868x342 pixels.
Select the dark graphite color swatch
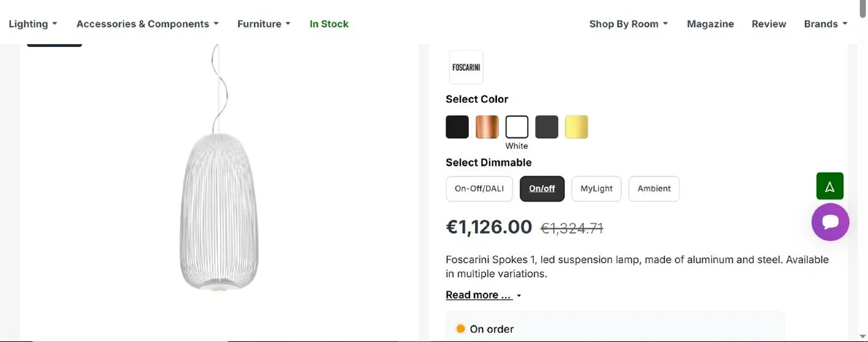[547, 127]
